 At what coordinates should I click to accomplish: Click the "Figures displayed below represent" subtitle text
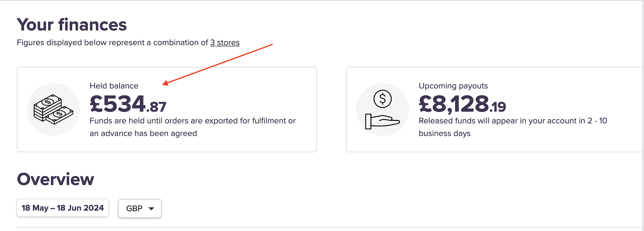click(112, 43)
